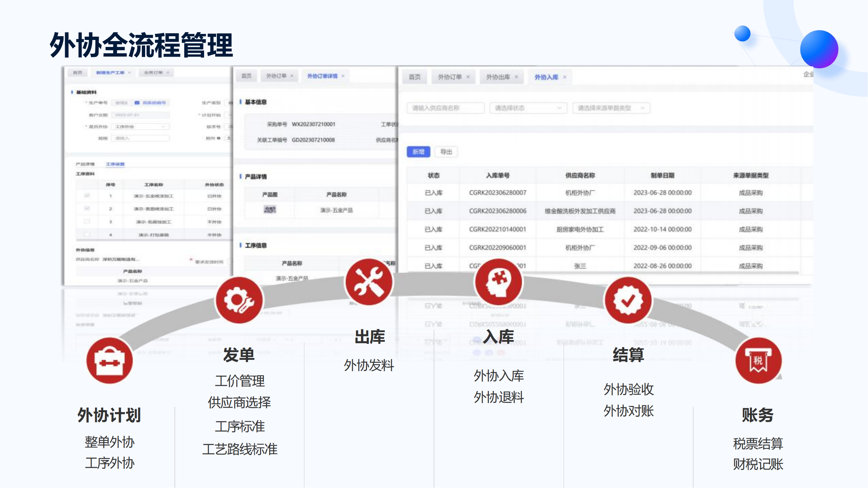The height and width of the screenshot is (488, 868).
Task: Select the row CGRK202306280007
Action: pos(610,193)
